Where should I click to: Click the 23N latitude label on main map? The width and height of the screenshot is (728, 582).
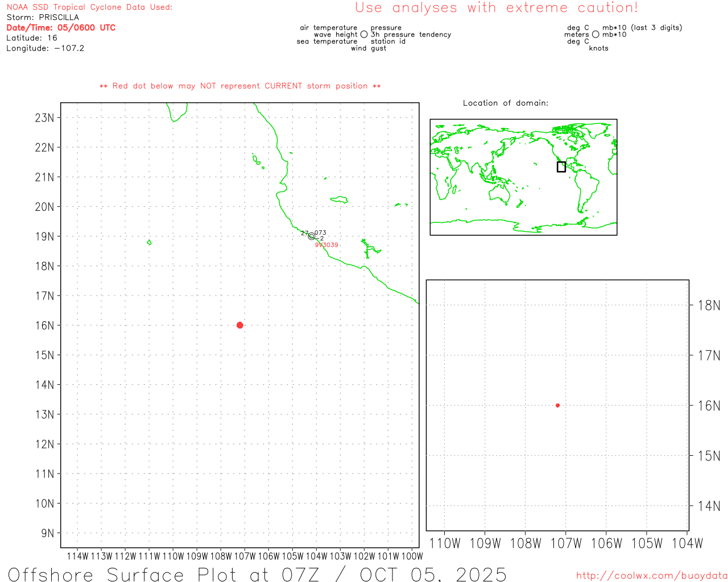click(44, 118)
